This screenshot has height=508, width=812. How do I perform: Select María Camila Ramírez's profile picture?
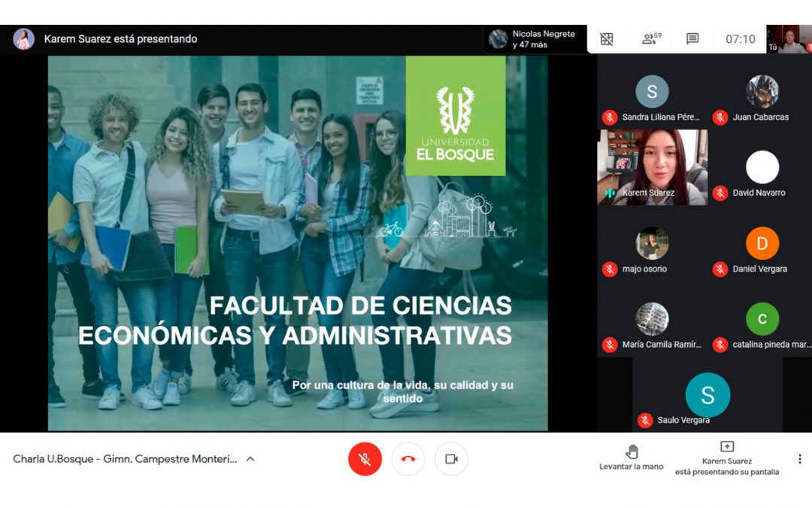point(652,319)
